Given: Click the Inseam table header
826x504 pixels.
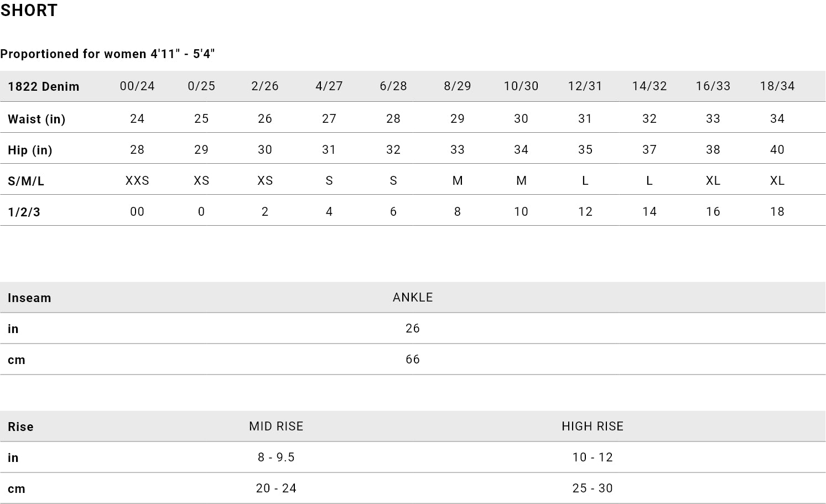Looking at the screenshot, I should click(x=29, y=298).
